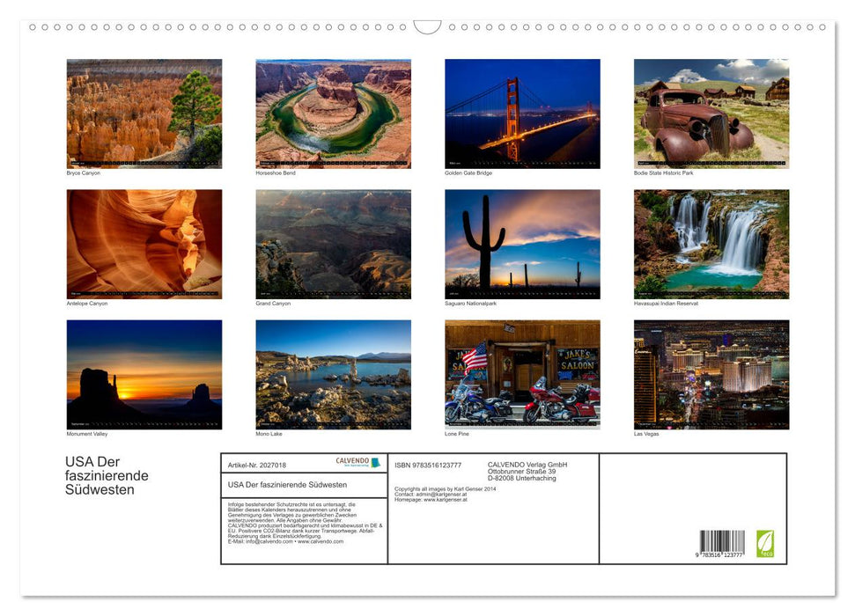The image size is (855, 616).
Task: Open the Grand Canyon picture
Action: coord(333,244)
